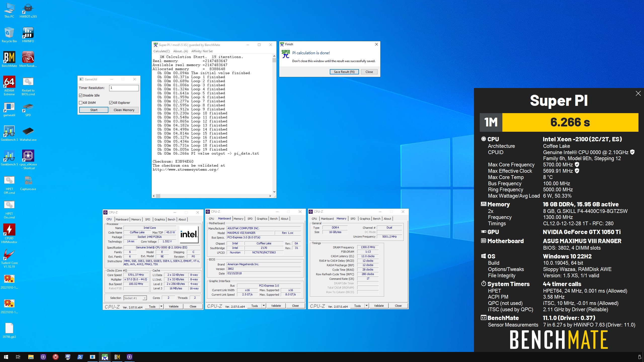Switch to SPD tab in CPU-Z CPU window
The height and width of the screenshot is (362, 644).
click(x=148, y=219)
